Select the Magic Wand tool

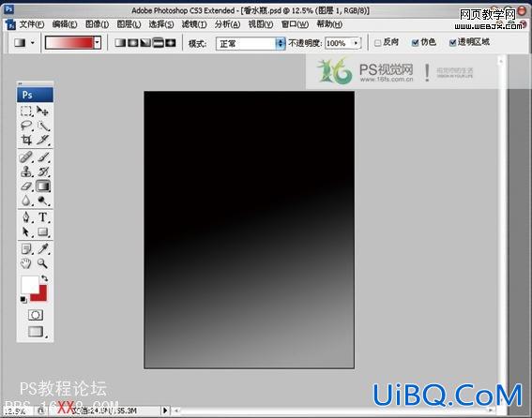(43, 126)
